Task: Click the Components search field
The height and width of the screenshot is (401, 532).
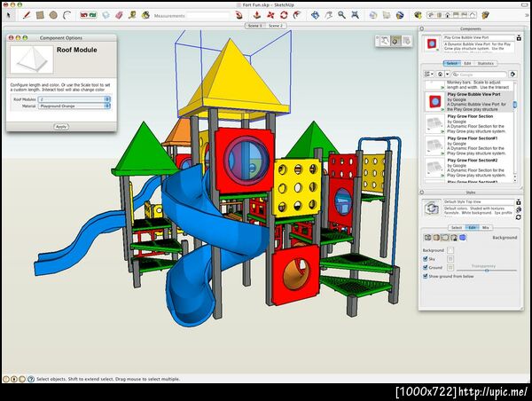Action: click(479, 74)
